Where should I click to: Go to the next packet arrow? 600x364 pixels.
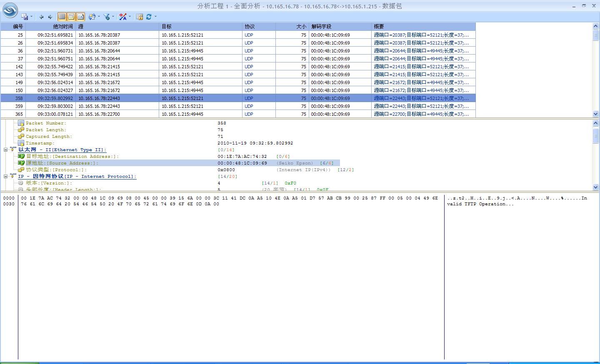50,17
